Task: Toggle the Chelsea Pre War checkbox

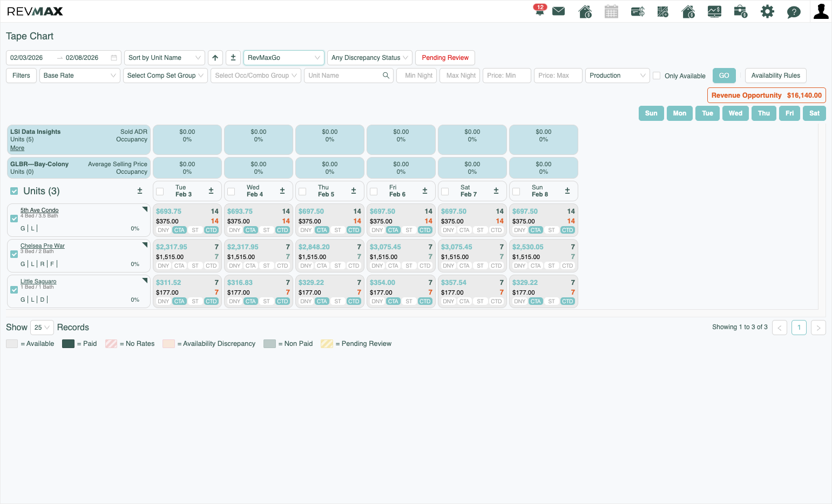Action: click(x=14, y=254)
